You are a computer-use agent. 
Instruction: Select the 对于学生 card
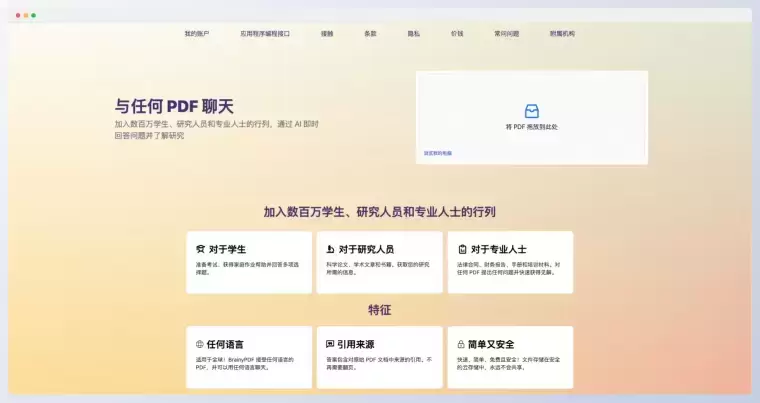249,262
